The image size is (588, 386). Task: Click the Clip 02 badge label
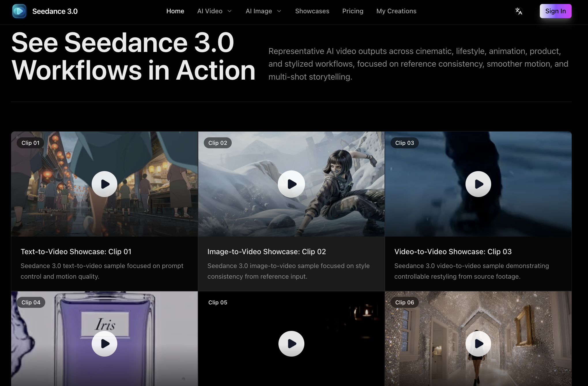tap(218, 143)
